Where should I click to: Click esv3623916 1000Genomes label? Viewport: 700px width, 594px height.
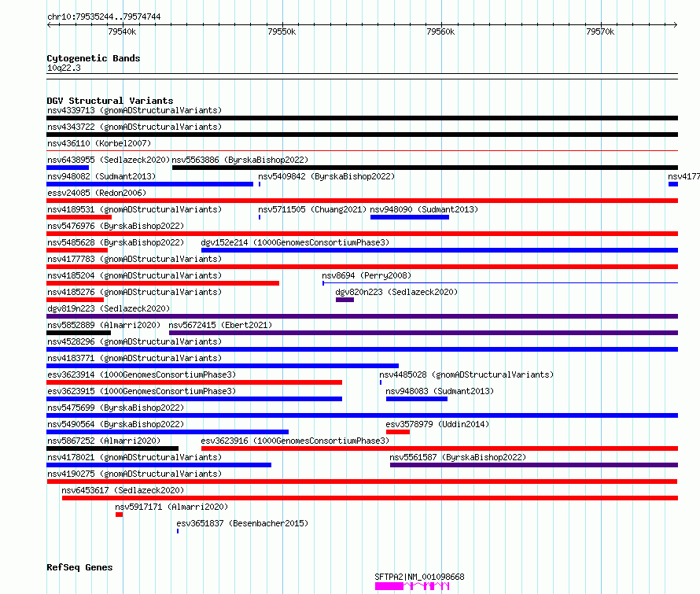[x=295, y=441]
